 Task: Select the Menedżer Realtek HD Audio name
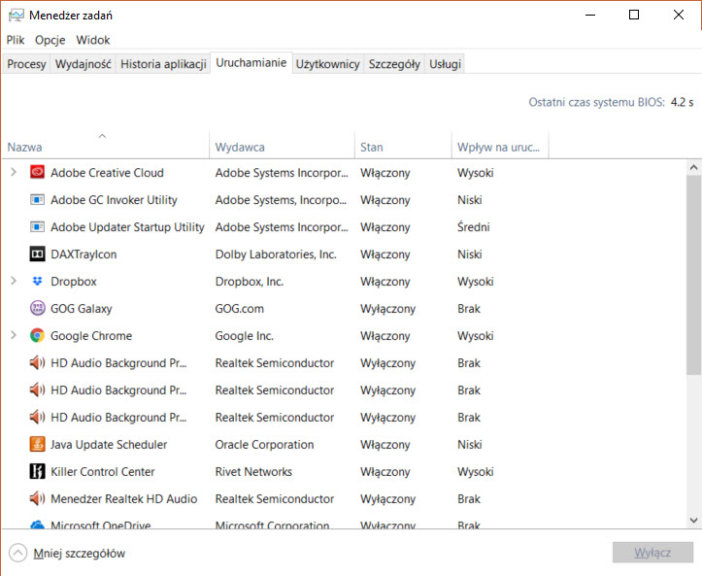pos(124,499)
